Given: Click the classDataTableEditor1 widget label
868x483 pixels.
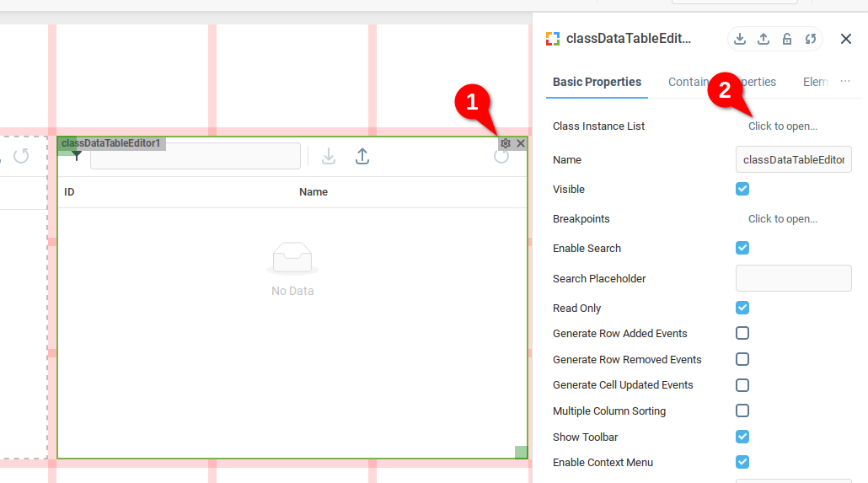Looking at the screenshot, I should [x=110, y=143].
